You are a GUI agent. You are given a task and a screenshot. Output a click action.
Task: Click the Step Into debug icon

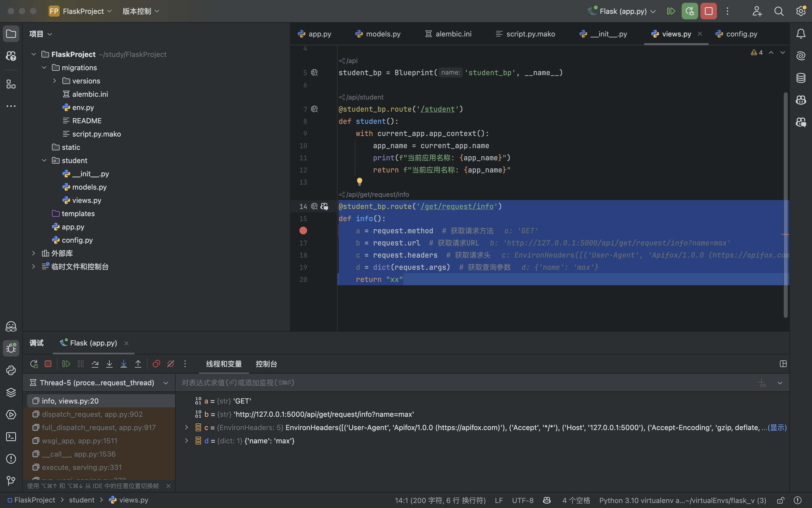click(x=109, y=364)
